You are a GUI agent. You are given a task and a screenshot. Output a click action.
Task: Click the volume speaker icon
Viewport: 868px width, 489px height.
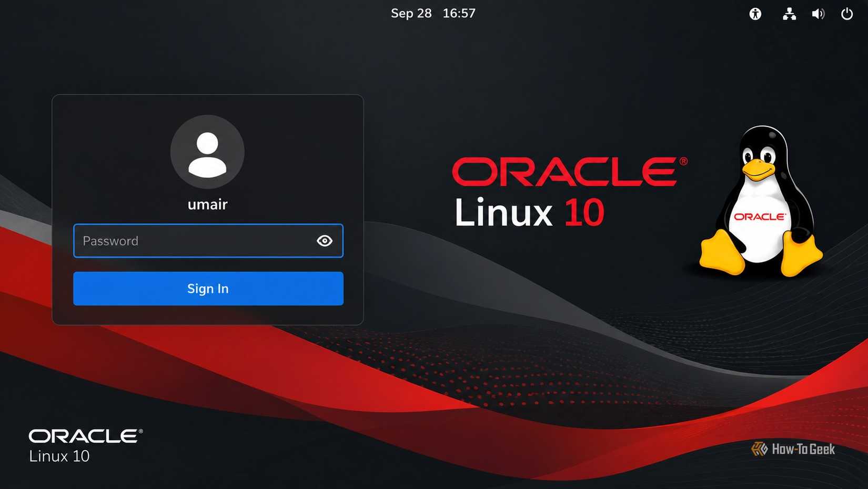click(818, 14)
